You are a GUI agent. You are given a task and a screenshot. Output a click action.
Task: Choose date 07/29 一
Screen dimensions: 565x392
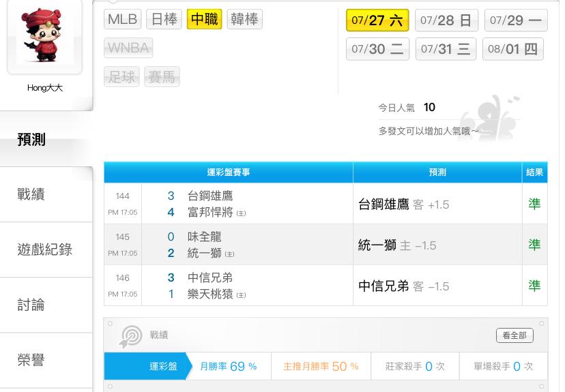coord(516,20)
